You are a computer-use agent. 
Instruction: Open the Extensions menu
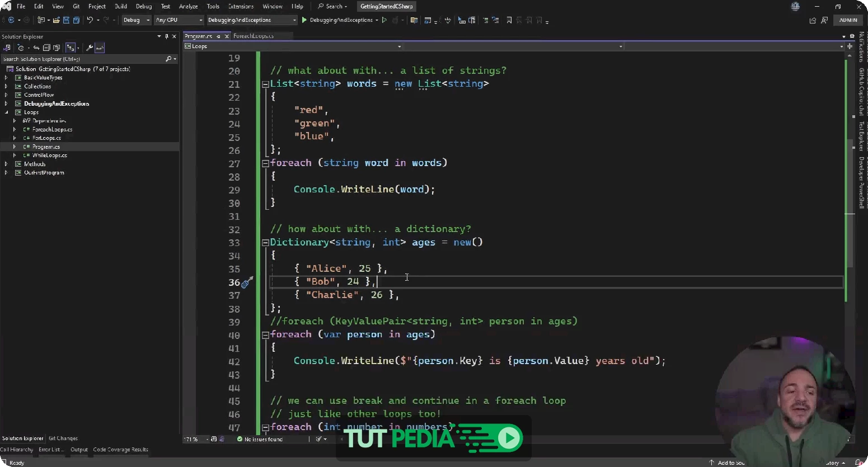(x=241, y=6)
